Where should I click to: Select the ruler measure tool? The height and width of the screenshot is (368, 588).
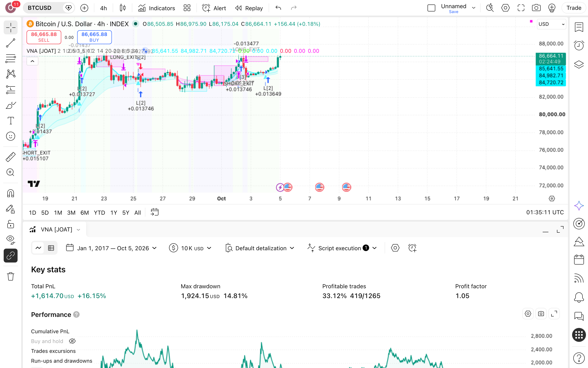click(x=10, y=157)
